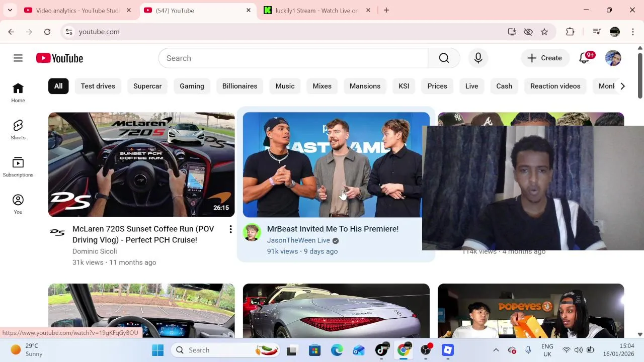Select the Mansions chip
This screenshot has width=644, height=362.
[365, 86]
